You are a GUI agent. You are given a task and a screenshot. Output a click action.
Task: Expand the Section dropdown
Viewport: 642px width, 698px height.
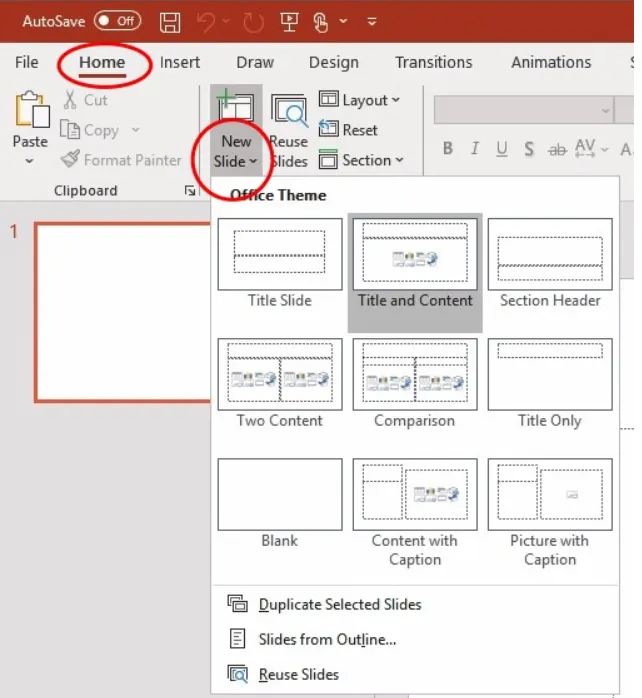[361, 160]
